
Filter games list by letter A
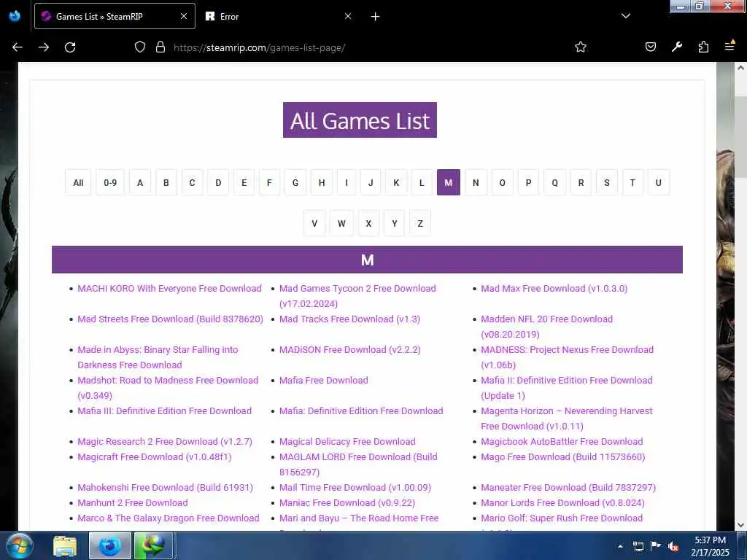(140, 182)
